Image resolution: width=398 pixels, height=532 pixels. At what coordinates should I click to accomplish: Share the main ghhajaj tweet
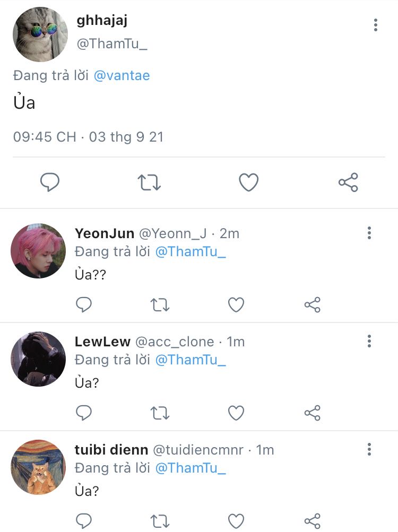pos(348,182)
